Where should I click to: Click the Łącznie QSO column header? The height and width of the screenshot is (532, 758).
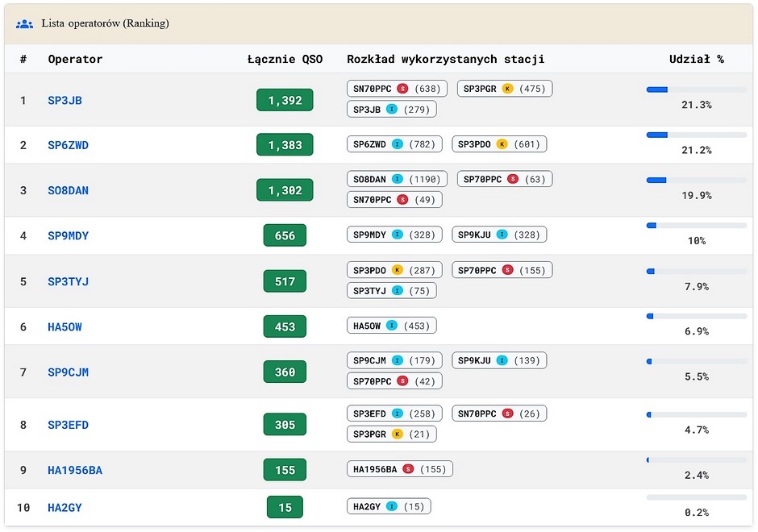285,59
